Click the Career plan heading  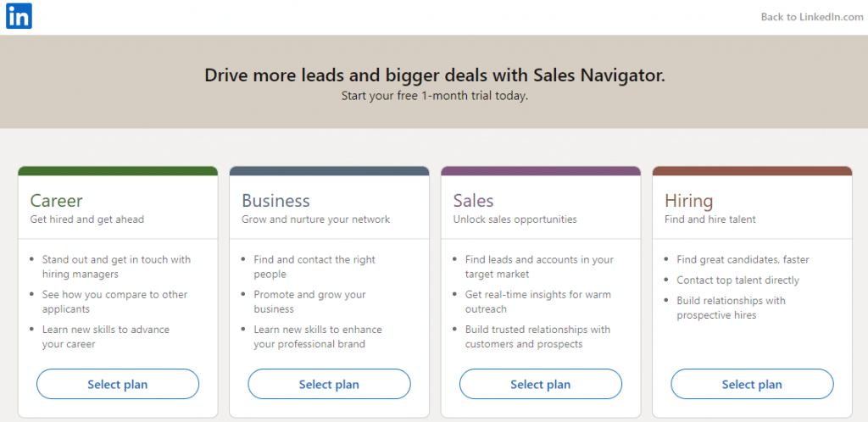point(57,200)
